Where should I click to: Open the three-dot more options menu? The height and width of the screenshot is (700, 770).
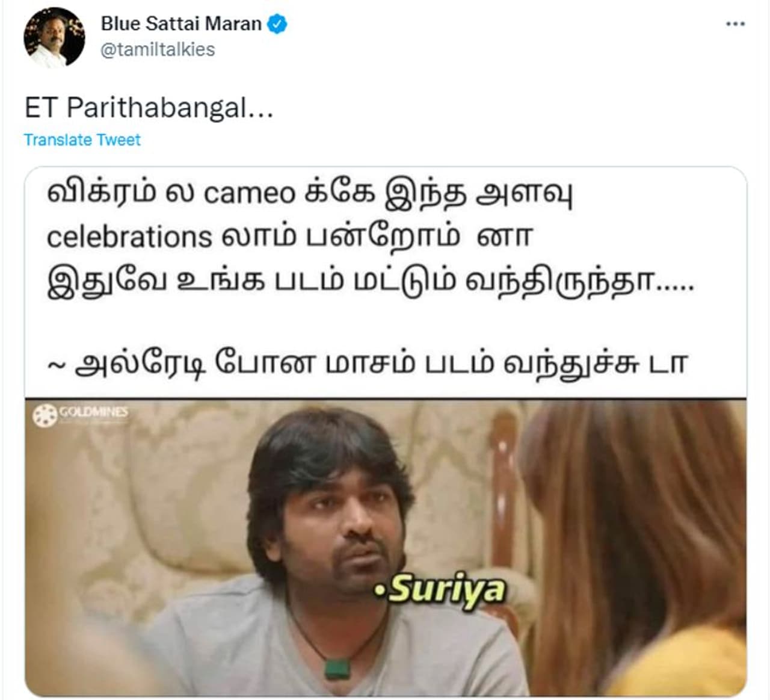point(735,24)
